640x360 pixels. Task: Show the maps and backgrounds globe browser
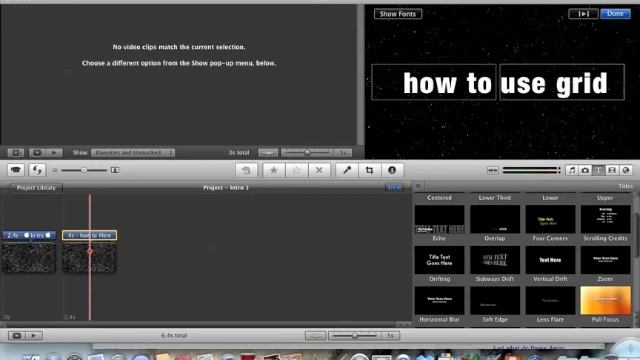(626, 170)
